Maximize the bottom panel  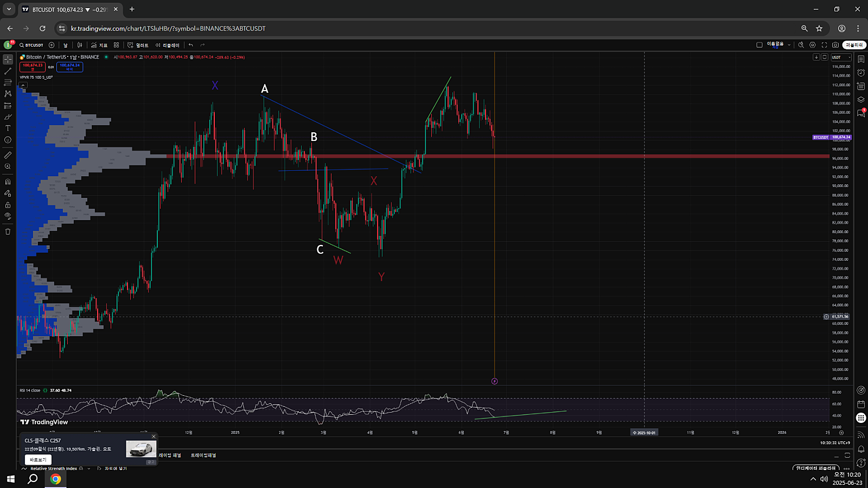pyautogui.click(x=847, y=455)
